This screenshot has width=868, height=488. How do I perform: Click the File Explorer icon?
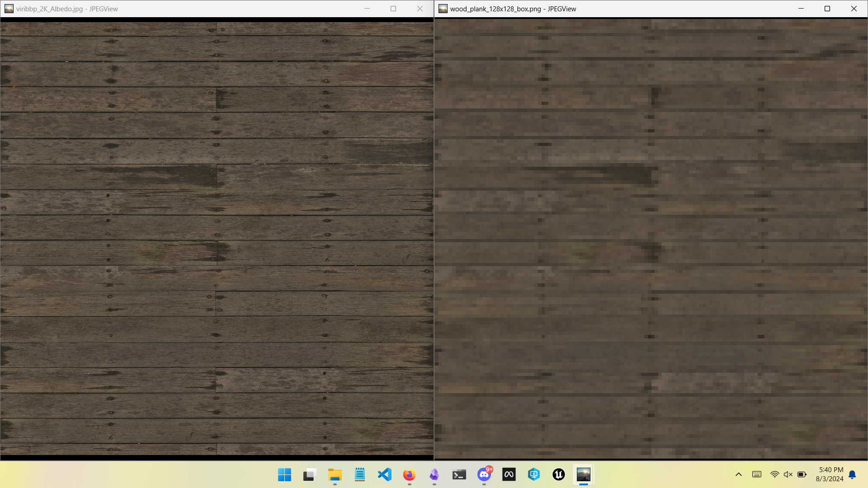[x=335, y=474]
